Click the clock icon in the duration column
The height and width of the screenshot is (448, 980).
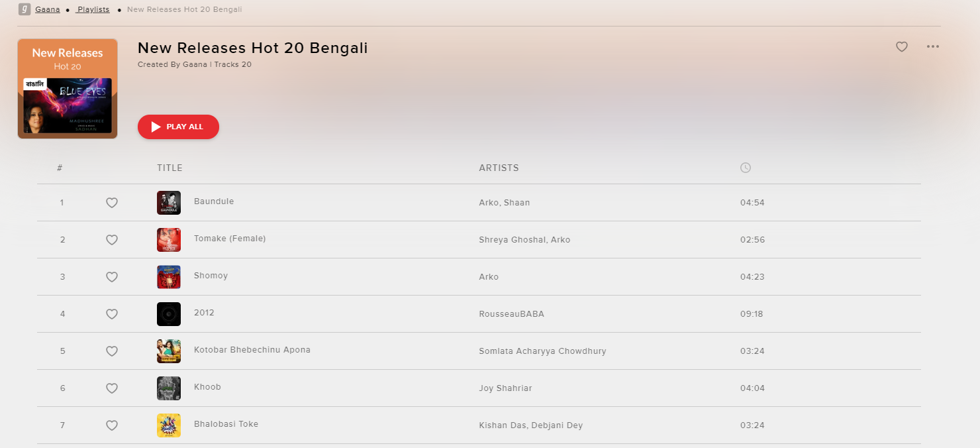coord(746,168)
